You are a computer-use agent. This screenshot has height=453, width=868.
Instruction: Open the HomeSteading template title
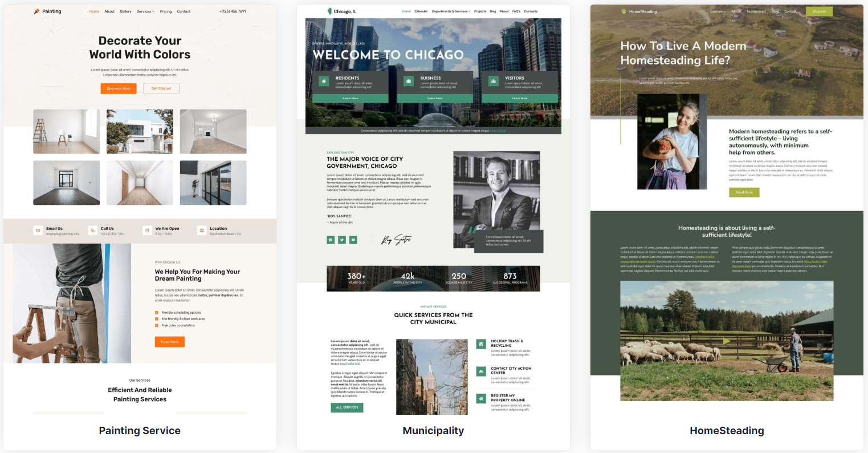coord(727,431)
